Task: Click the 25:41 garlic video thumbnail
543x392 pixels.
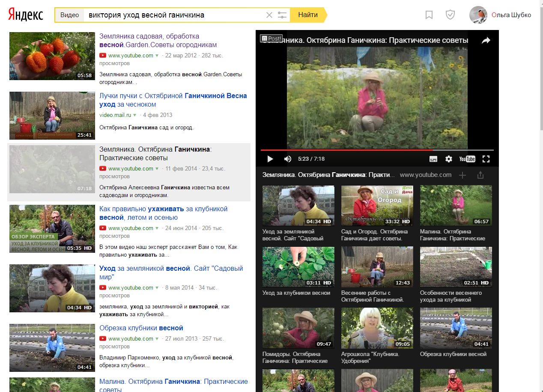Action: click(x=52, y=116)
